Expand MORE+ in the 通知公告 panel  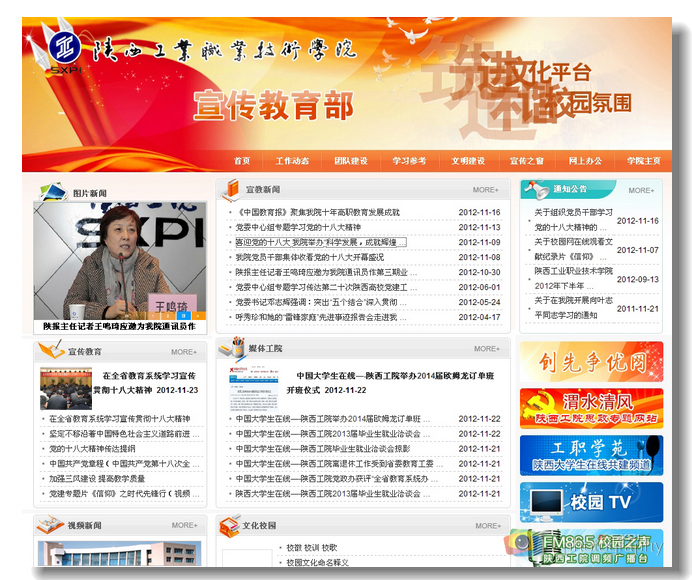641,189
